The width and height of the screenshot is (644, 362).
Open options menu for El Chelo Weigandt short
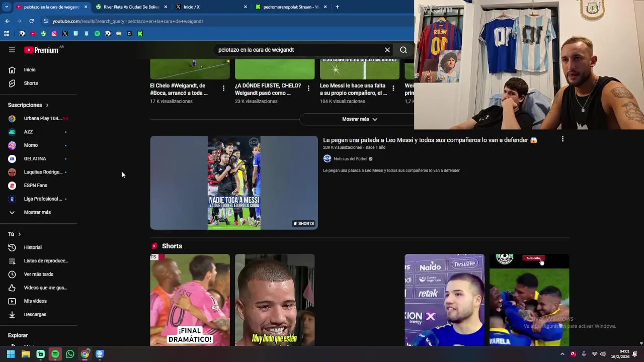point(223,88)
